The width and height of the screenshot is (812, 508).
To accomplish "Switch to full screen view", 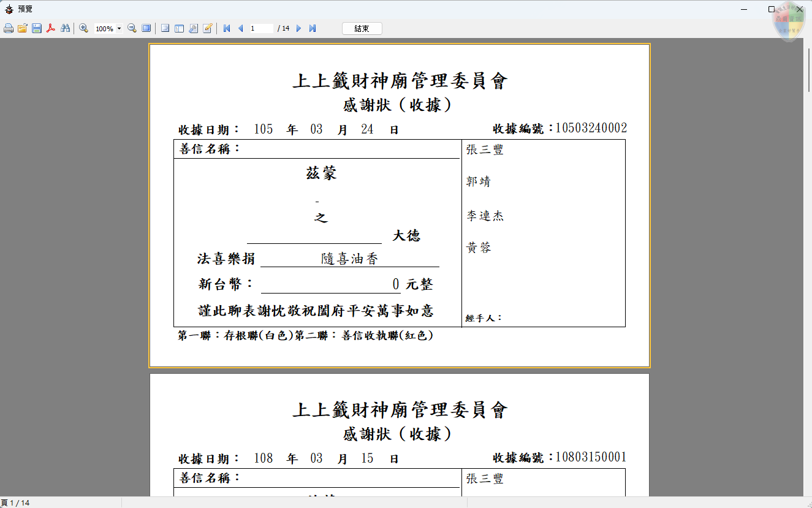I will click(146, 28).
